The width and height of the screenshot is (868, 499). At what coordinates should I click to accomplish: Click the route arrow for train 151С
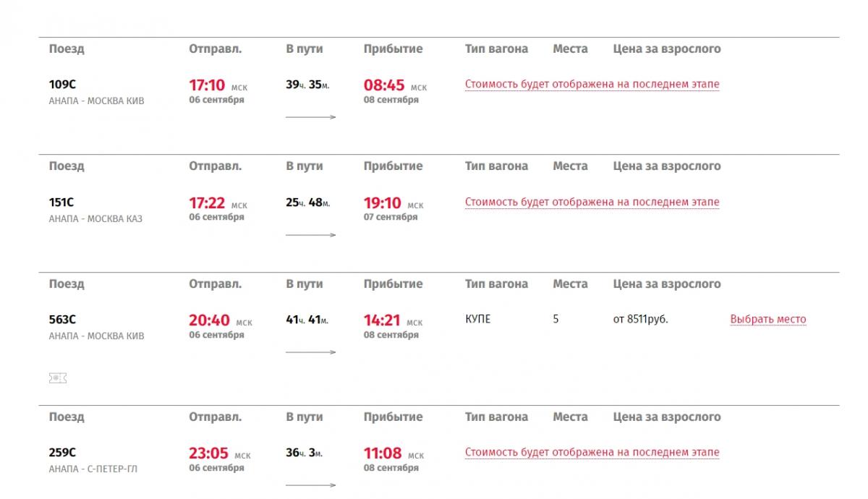click(x=311, y=234)
